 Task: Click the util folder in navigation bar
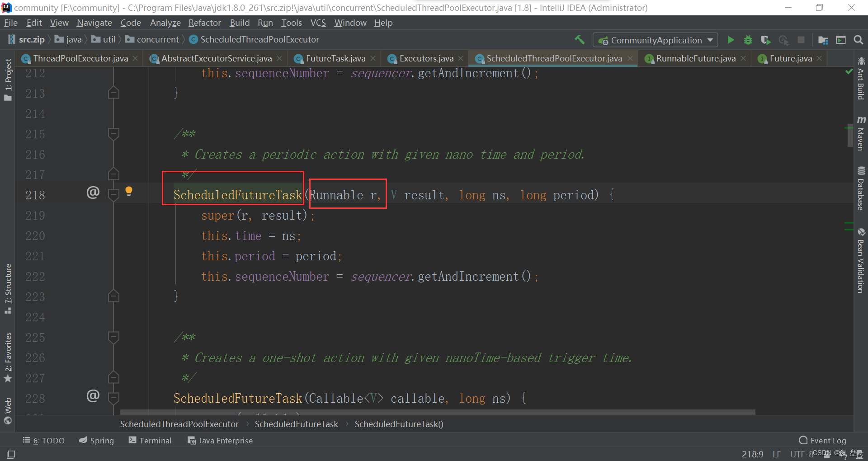[x=104, y=40]
